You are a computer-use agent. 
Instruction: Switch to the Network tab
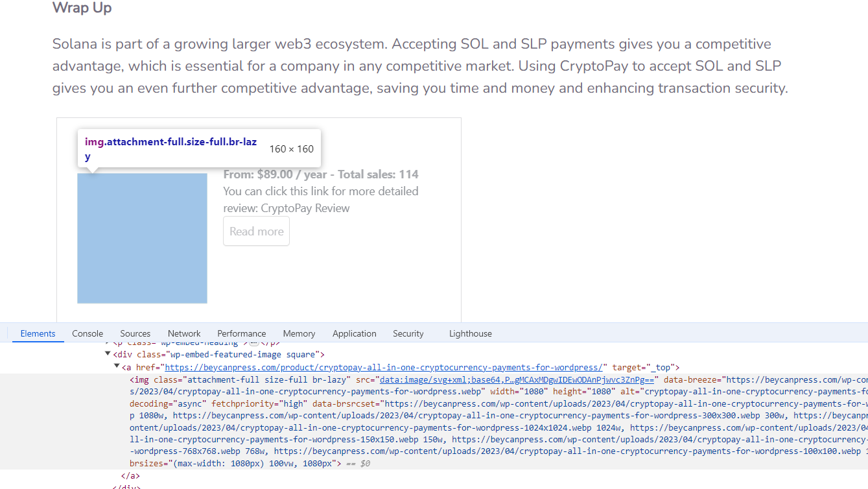point(184,333)
